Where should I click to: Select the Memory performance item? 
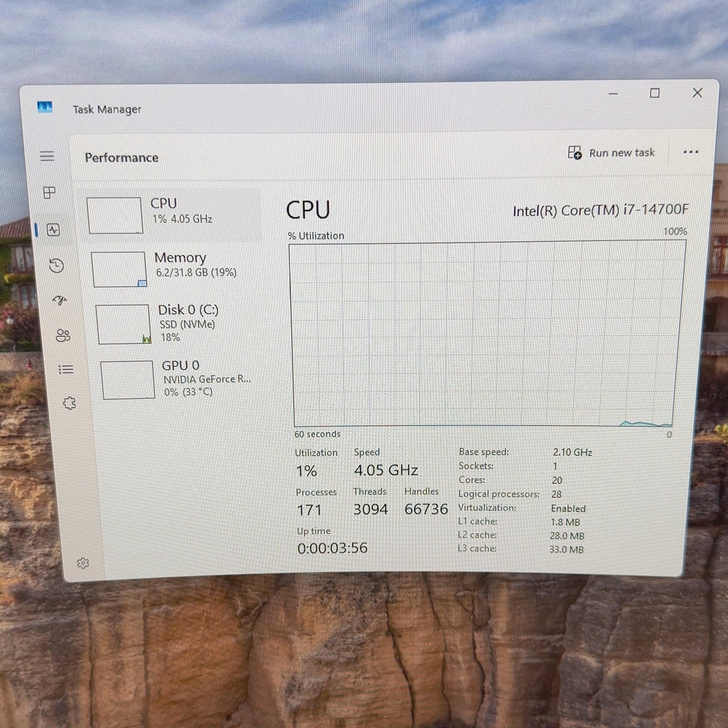(x=177, y=269)
